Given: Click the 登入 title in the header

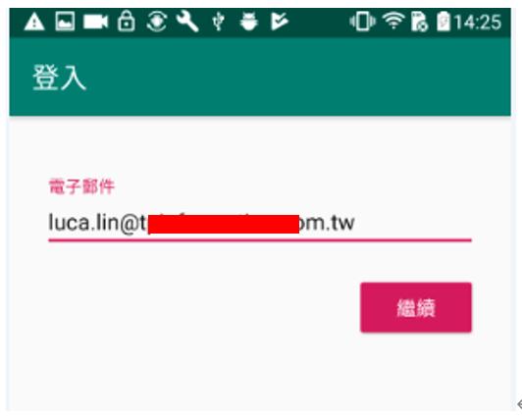Looking at the screenshot, I should click(x=59, y=78).
